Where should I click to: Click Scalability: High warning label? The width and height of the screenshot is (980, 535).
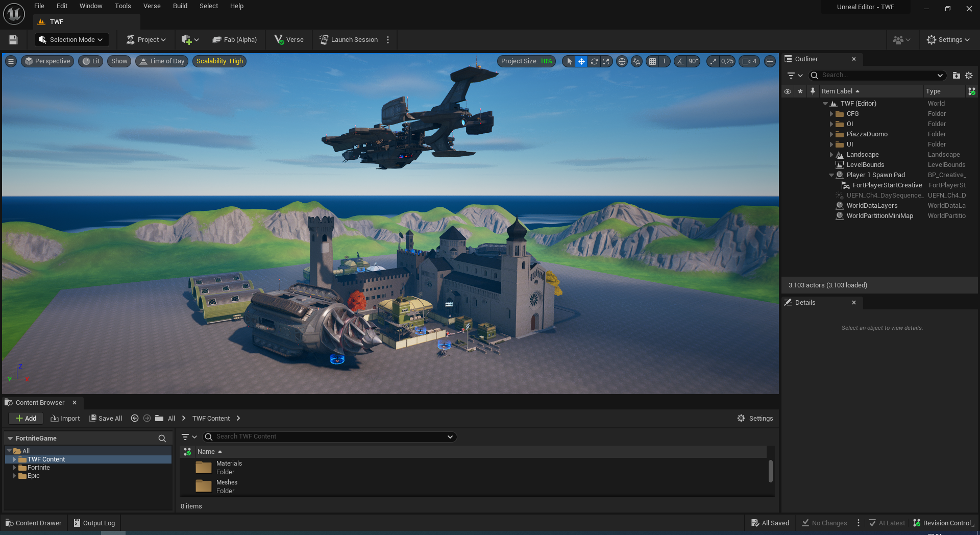pos(219,61)
